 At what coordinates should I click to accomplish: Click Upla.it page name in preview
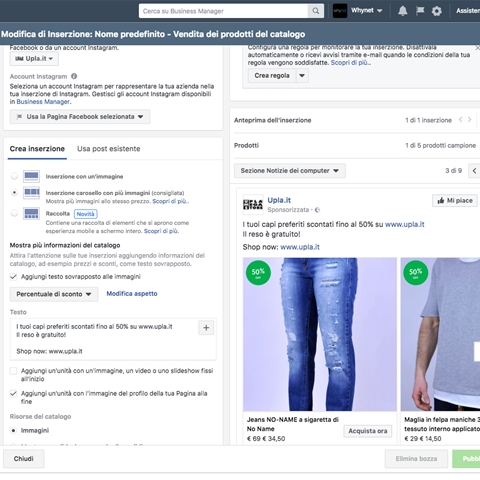pyautogui.click(x=279, y=200)
